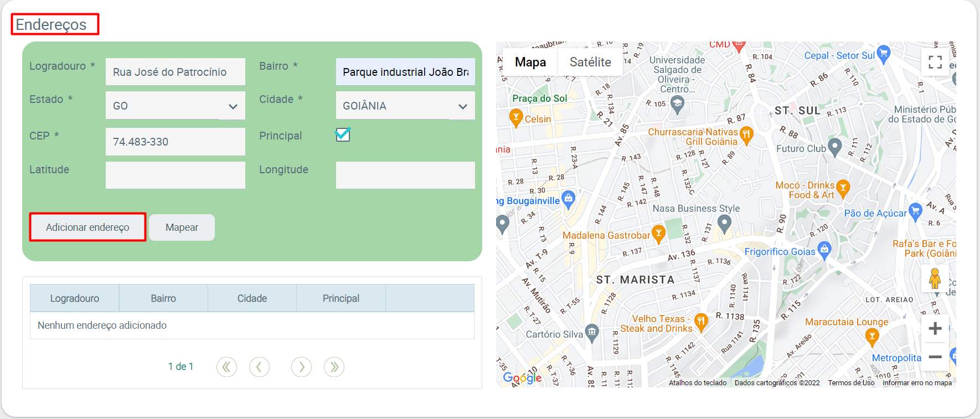Switch map to Satélite view

pos(590,62)
